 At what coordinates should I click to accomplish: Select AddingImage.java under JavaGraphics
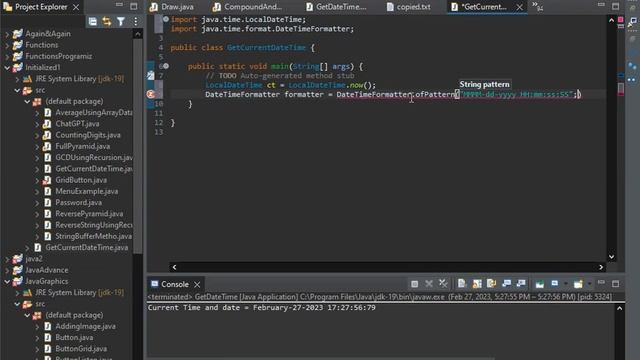(x=85, y=327)
